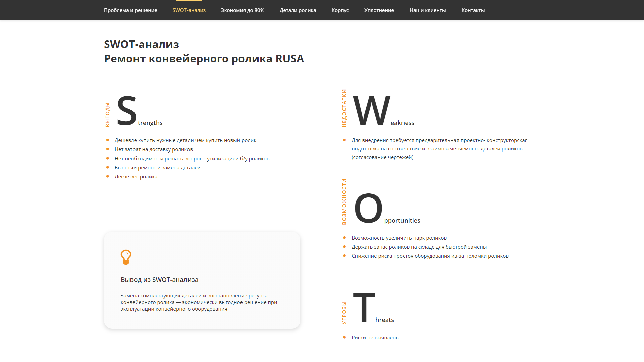Select the SWOT-анализ navigation tab

[189, 10]
